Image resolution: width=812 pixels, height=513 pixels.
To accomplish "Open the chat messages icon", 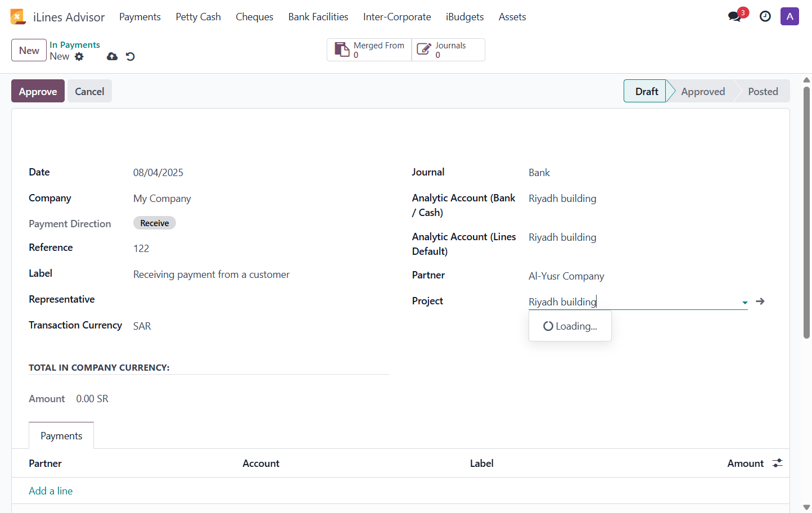I will pos(735,16).
